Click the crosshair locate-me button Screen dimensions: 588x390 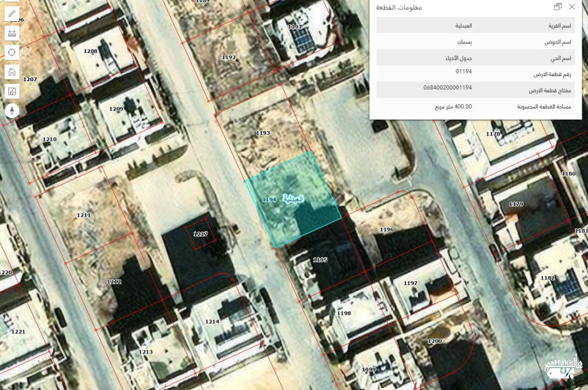pyautogui.click(x=12, y=52)
